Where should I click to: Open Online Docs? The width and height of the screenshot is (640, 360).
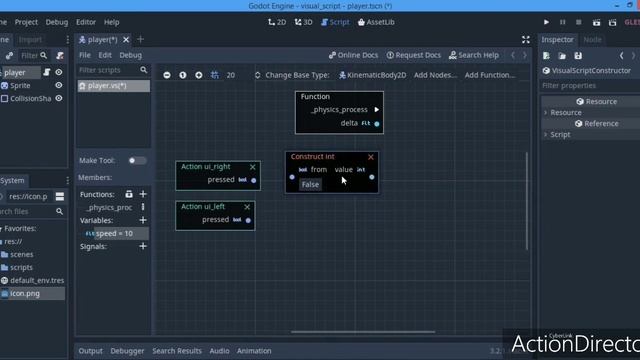click(353, 55)
